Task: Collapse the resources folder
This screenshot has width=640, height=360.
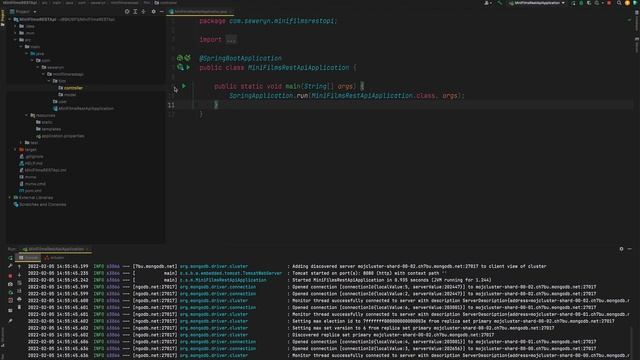Action: 27,116
